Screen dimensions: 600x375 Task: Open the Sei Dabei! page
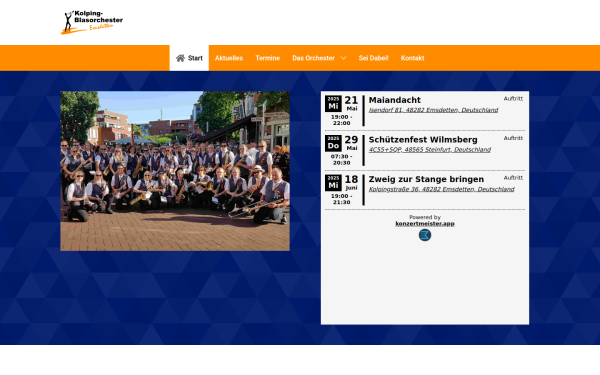373,58
